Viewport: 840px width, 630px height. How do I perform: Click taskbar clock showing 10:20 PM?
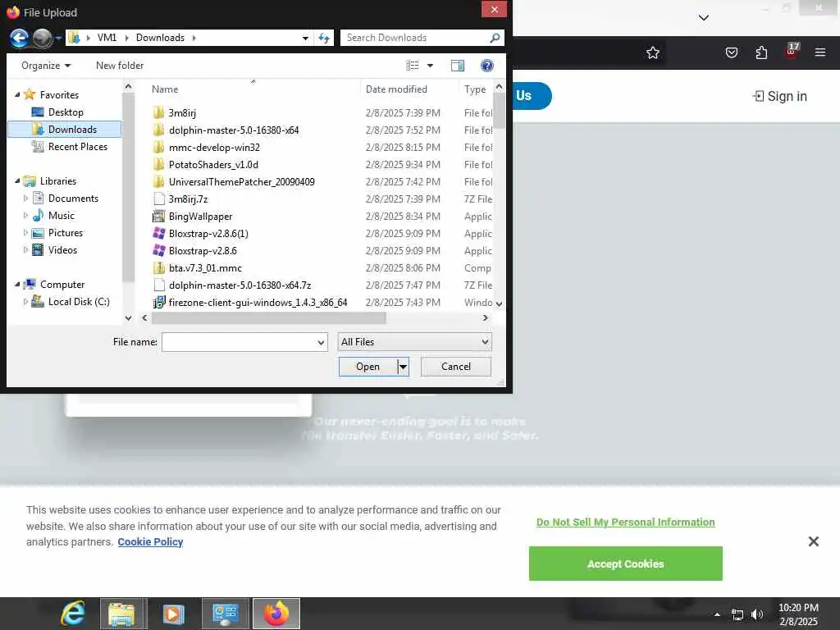pos(798,614)
